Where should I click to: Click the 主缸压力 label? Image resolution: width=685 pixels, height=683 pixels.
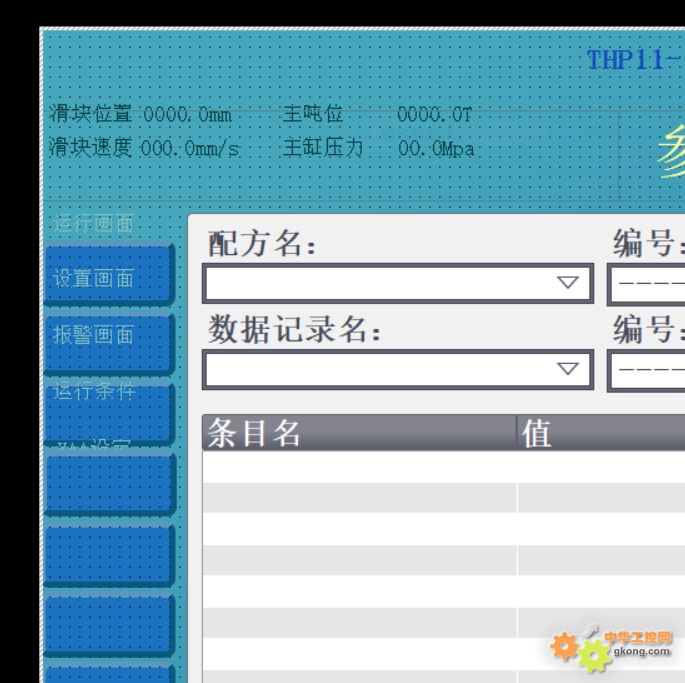[x=323, y=147]
